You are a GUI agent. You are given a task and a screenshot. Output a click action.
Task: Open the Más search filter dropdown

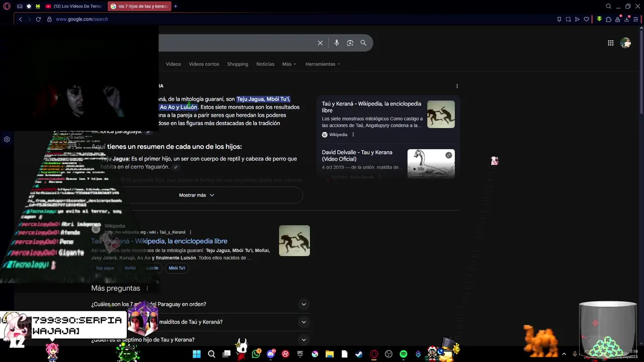point(289,64)
